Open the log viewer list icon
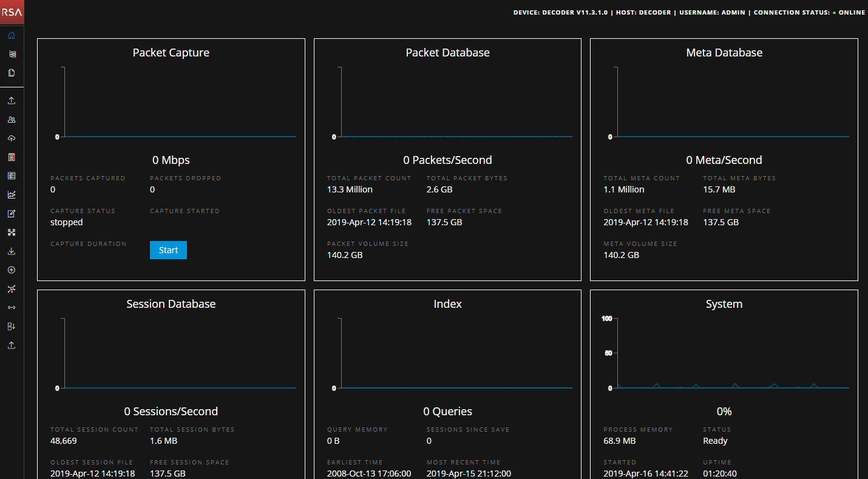The image size is (868, 479). pyautogui.click(x=11, y=157)
